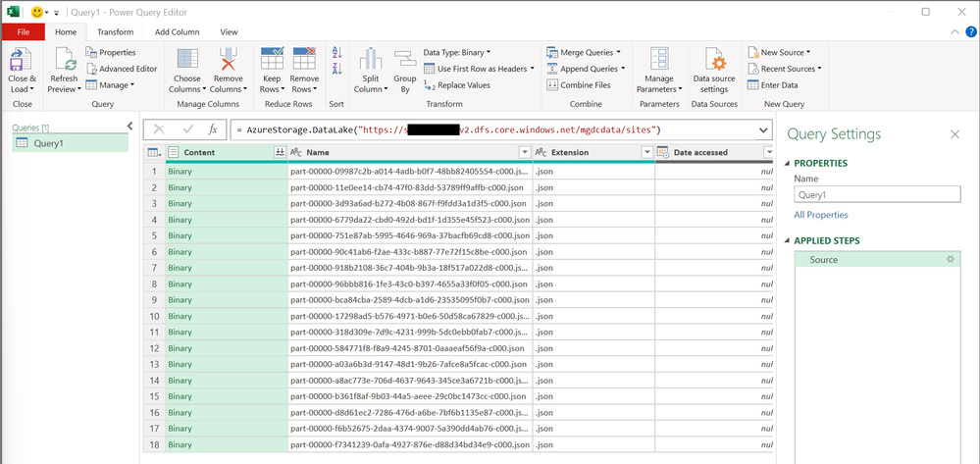Click the Close & Load icon

22,60
